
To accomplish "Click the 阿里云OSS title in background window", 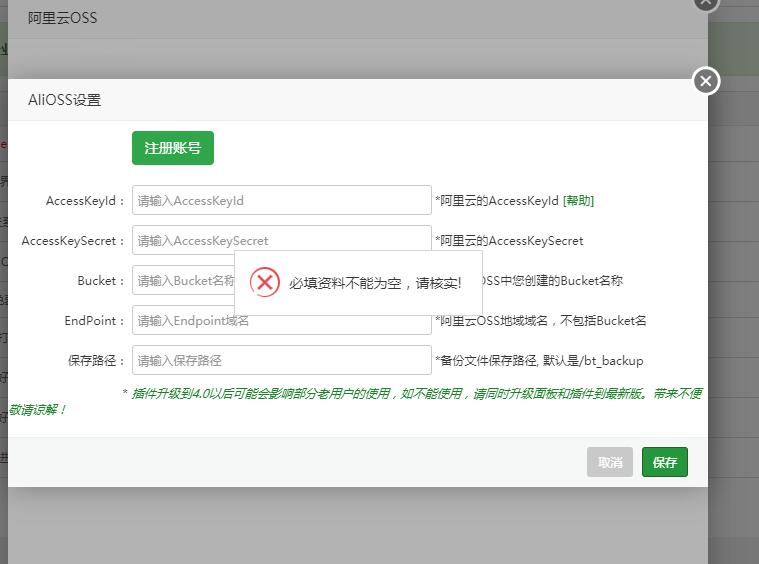I will [x=62, y=18].
